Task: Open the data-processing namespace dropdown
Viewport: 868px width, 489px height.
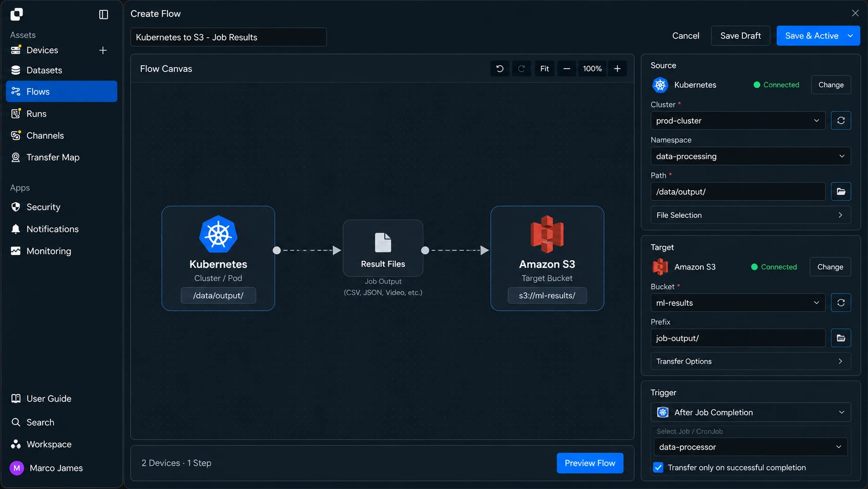Action: point(751,156)
